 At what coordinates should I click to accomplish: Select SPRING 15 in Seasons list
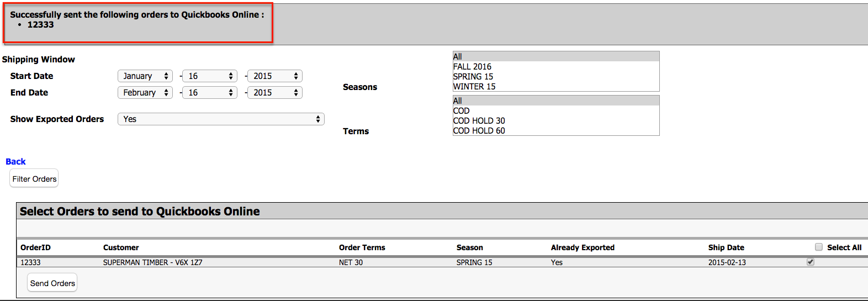pyautogui.click(x=473, y=77)
